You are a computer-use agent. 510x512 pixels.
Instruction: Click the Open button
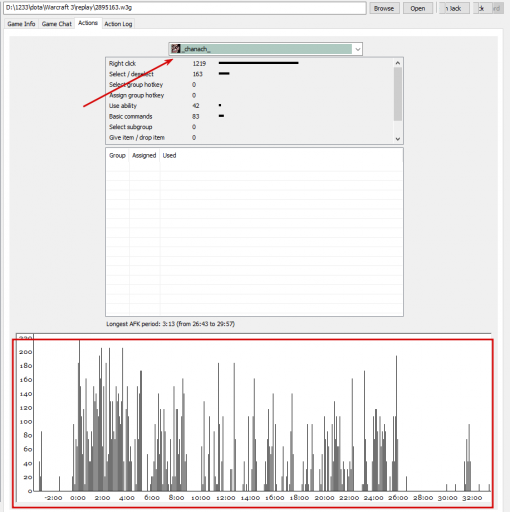coord(418,8)
